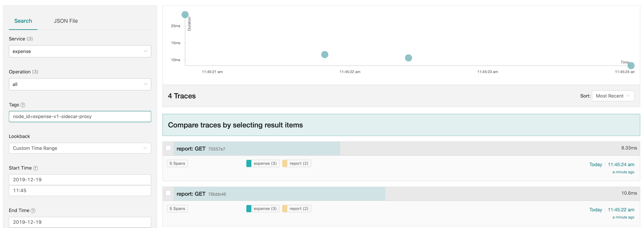
Task: Click the Tags help question-mark icon
Action: click(23, 105)
